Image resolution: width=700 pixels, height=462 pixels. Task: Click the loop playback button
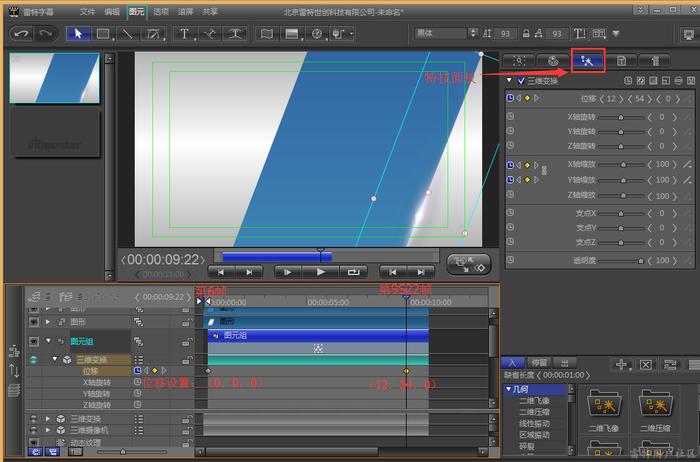click(x=354, y=272)
